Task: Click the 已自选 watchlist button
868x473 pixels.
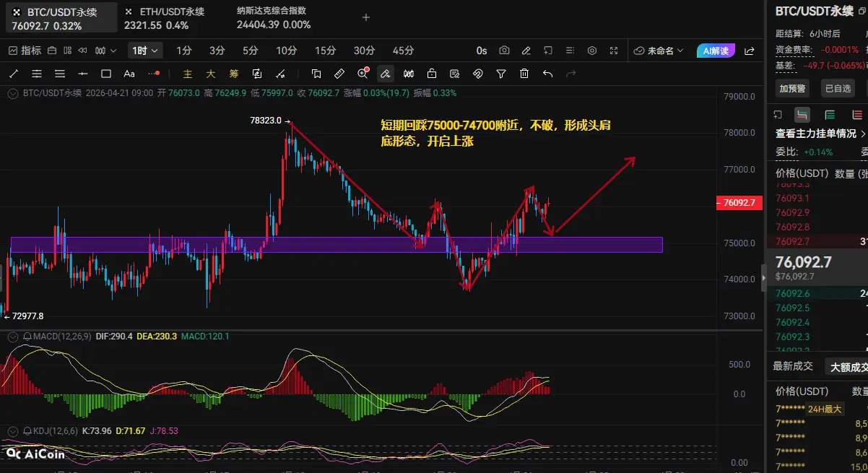Action: (x=837, y=88)
